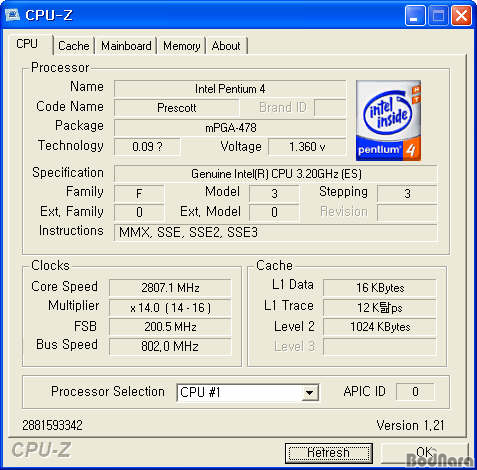This screenshot has height=470, width=477.
Task: Click the 'Processor Selection' label
Action: click(108, 392)
